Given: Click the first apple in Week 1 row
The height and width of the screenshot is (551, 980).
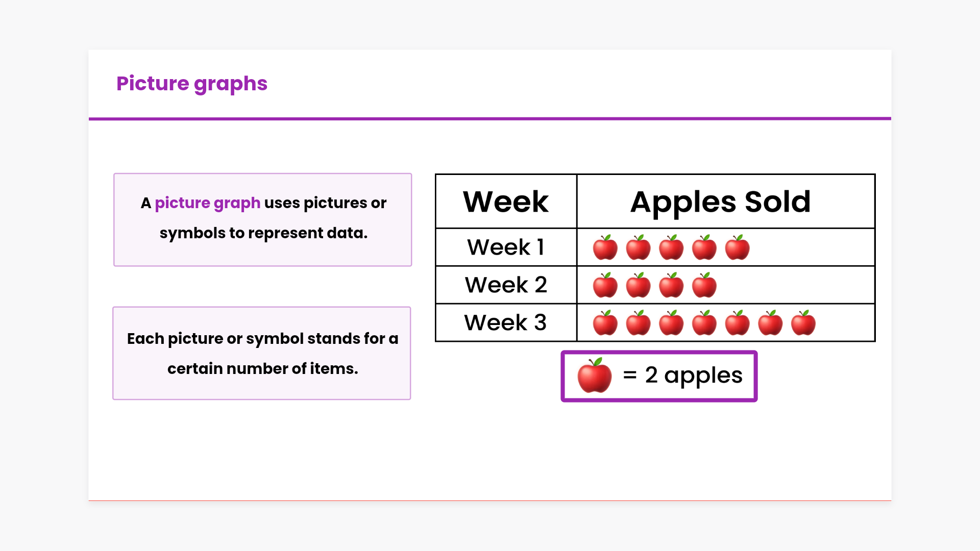Looking at the screenshot, I should (605, 248).
